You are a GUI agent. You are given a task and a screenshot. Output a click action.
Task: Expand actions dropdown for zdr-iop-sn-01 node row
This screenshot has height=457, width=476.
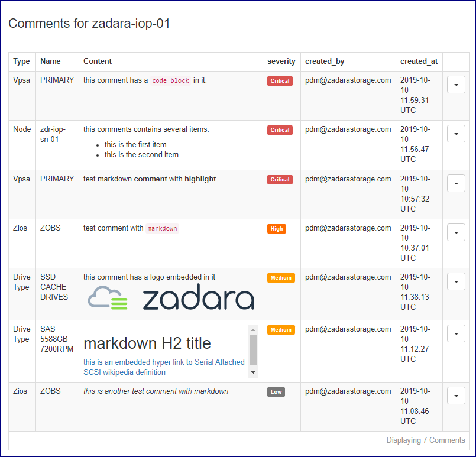pyautogui.click(x=456, y=134)
